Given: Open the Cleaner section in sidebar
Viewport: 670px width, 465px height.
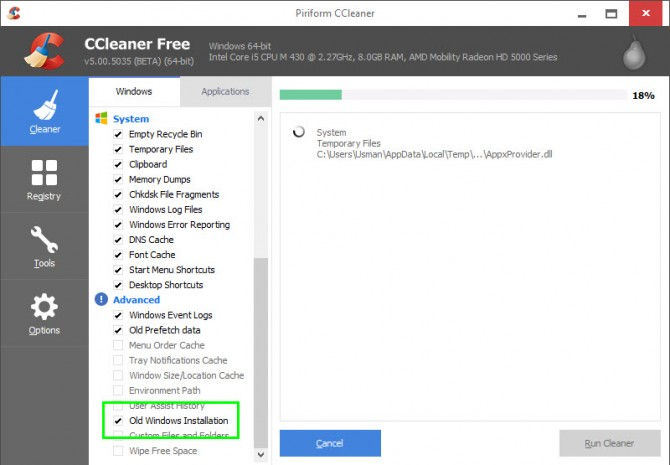Looking at the screenshot, I should [44, 111].
